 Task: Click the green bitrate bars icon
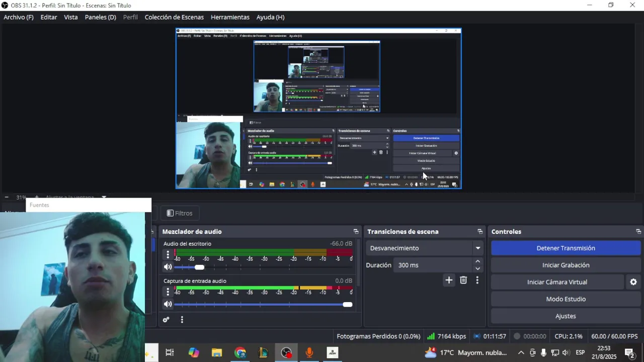point(431,336)
